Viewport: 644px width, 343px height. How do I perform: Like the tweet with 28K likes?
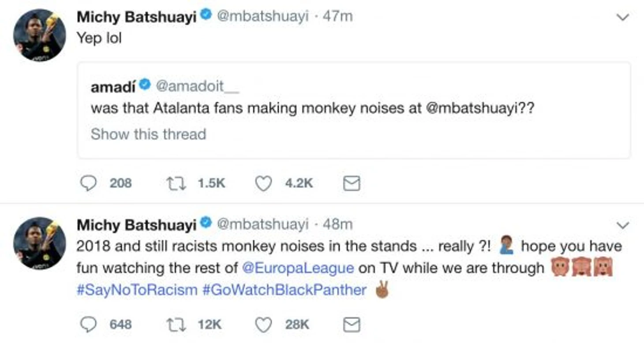[263, 325]
